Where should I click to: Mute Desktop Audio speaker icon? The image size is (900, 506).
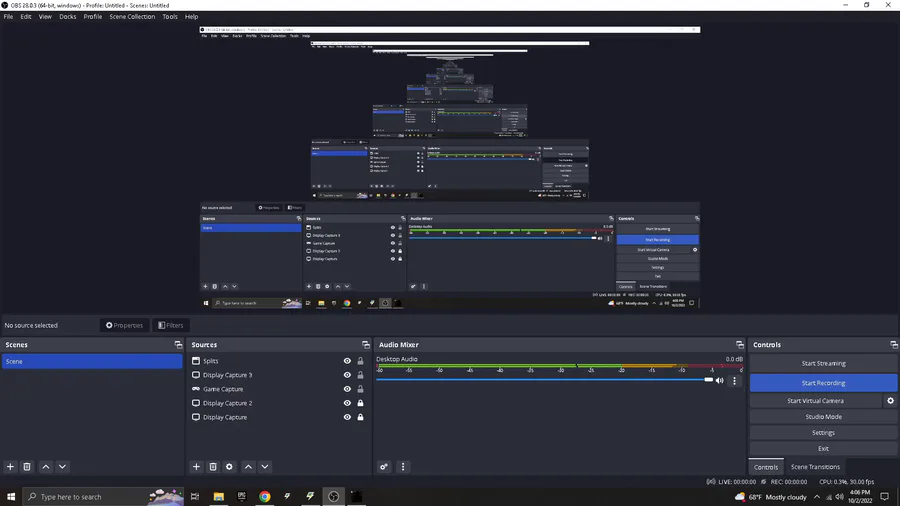pyautogui.click(x=720, y=380)
